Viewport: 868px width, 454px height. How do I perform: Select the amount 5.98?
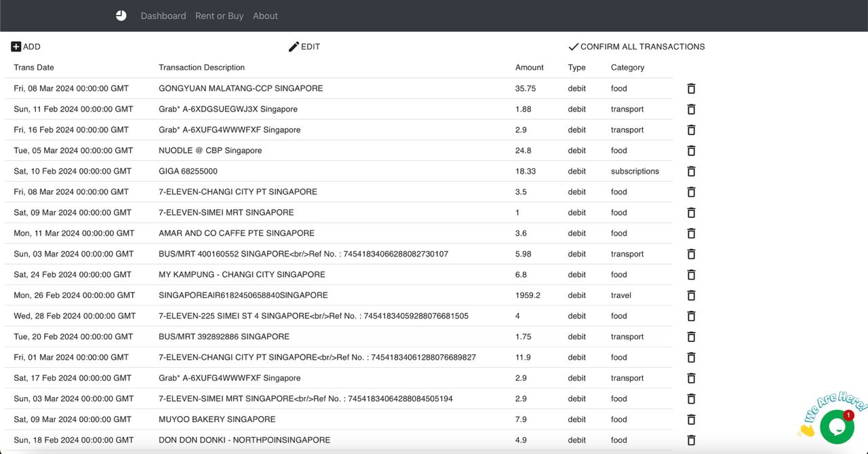(524, 254)
